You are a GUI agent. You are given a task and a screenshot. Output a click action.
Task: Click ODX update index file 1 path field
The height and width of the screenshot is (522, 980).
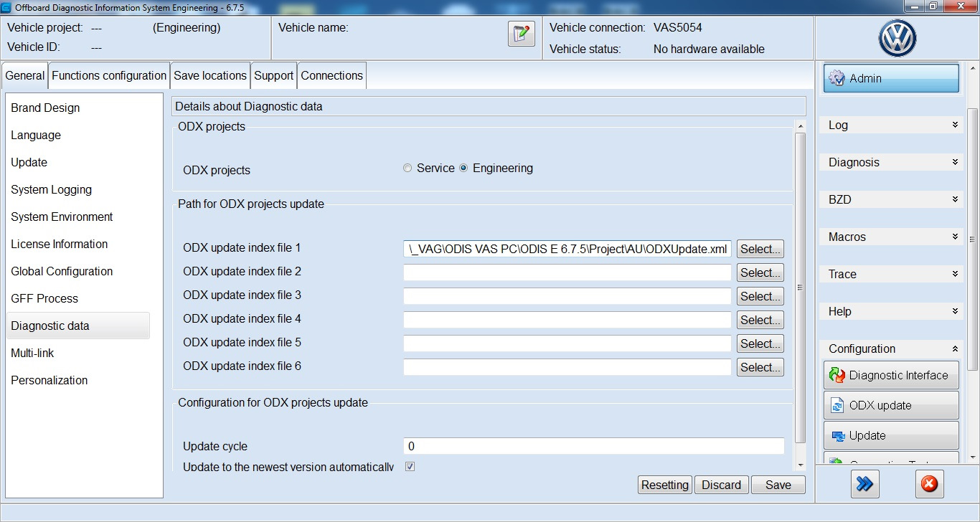tap(567, 249)
